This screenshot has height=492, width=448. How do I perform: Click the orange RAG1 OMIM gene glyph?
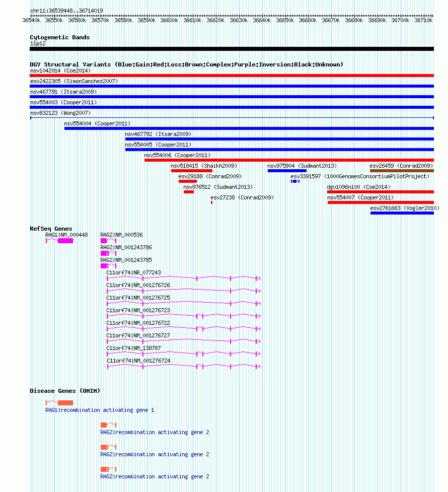pyautogui.click(x=59, y=403)
